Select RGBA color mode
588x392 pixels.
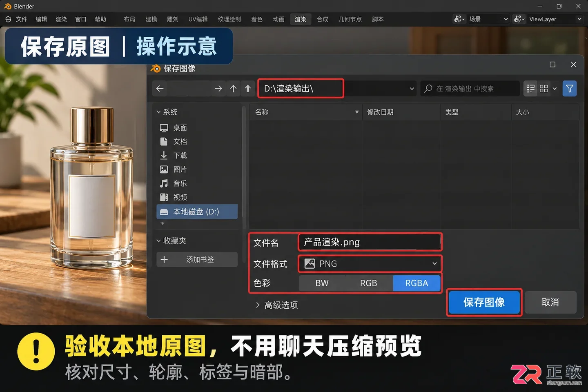416,283
